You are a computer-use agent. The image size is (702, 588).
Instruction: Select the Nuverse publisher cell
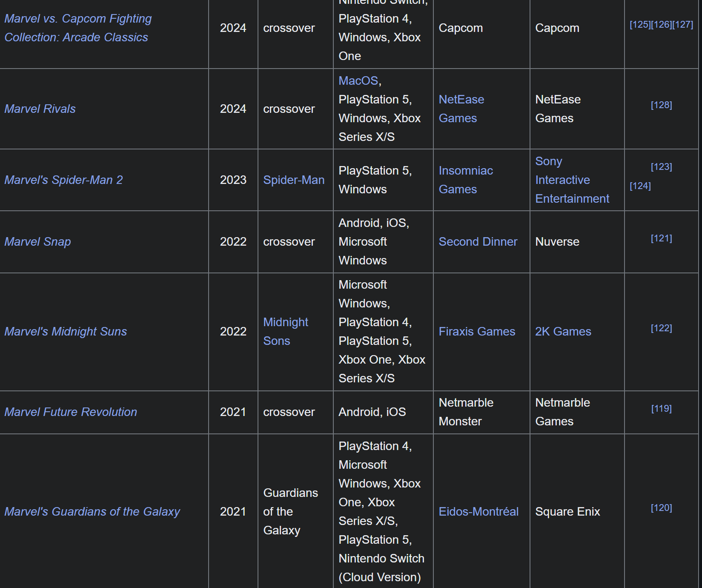(x=577, y=242)
